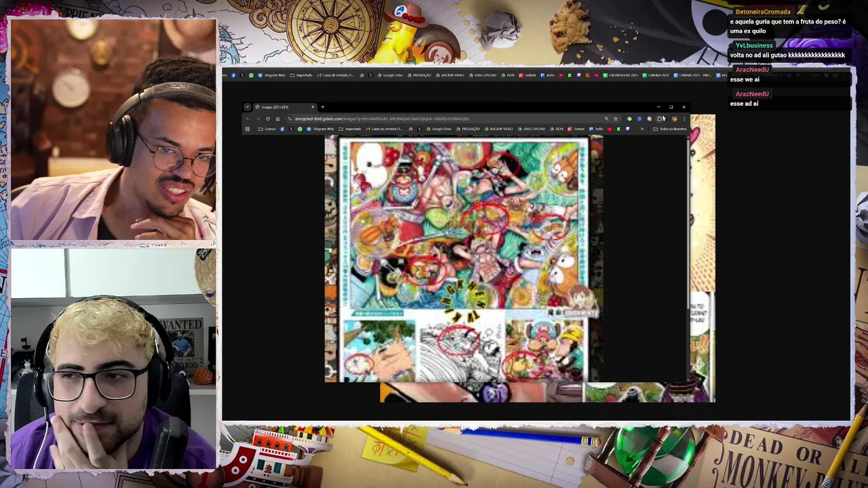This screenshot has width=868, height=488.
Task: View site information icon in address bar
Action: [x=290, y=119]
